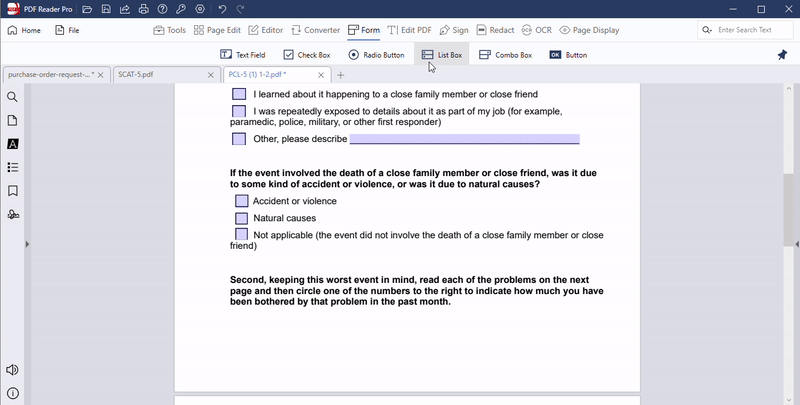This screenshot has height=405, width=800.
Task: Open the Tools menu tab
Action: 169,30
